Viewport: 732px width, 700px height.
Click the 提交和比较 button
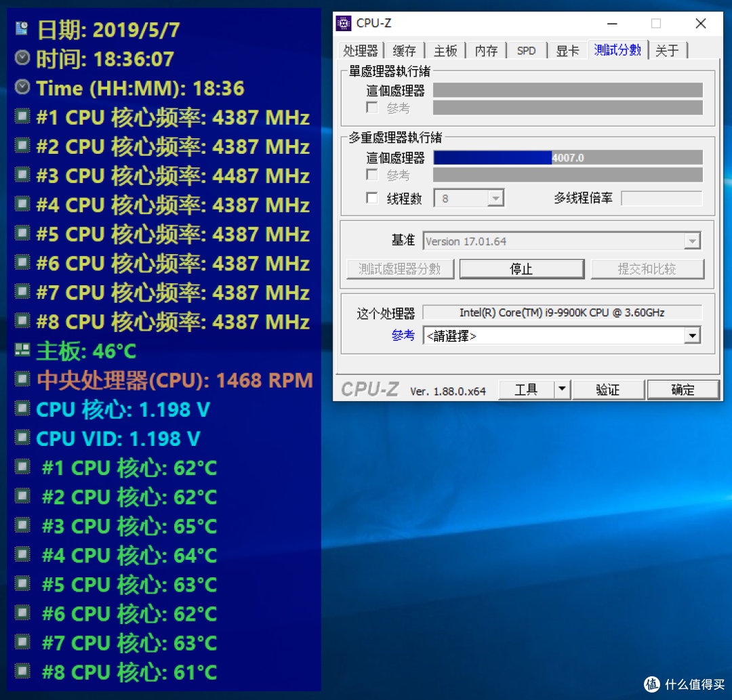tap(647, 269)
